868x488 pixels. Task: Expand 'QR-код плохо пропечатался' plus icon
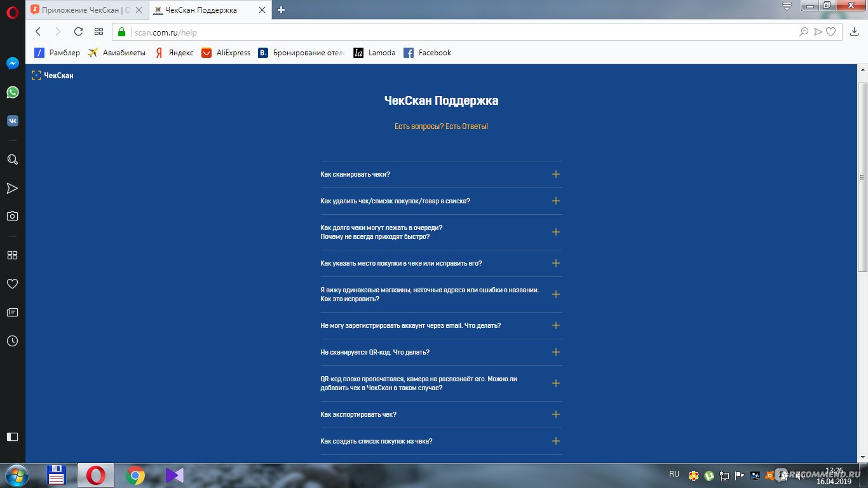coord(556,383)
